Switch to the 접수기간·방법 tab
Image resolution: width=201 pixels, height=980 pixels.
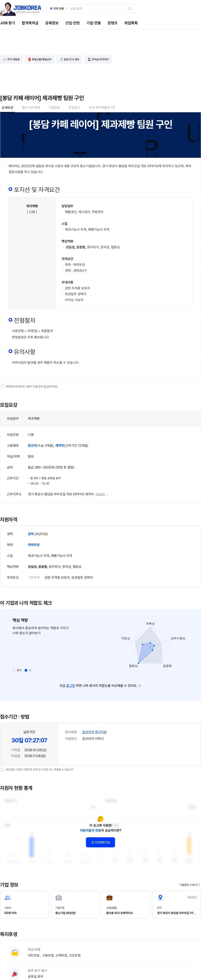point(31,108)
